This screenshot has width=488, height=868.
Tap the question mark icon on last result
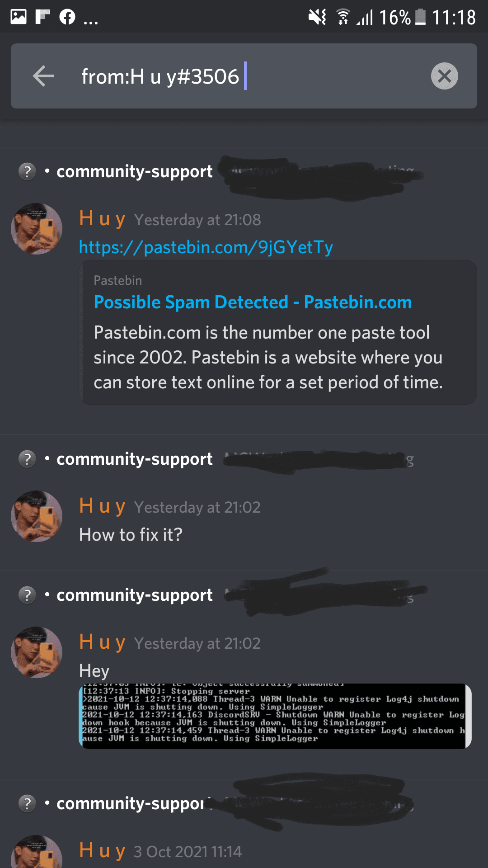pos(27,803)
